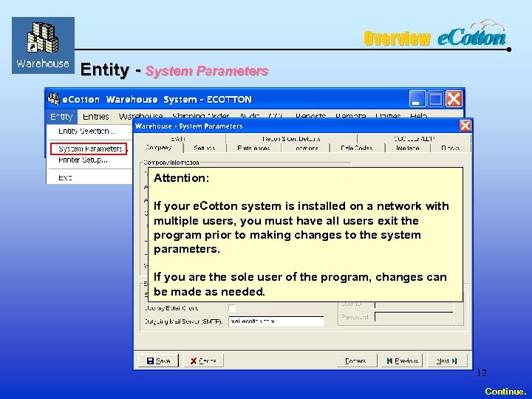The height and width of the screenshot is (399, 532).
Task: Click the Cancel button with red X
Action: 204,361
